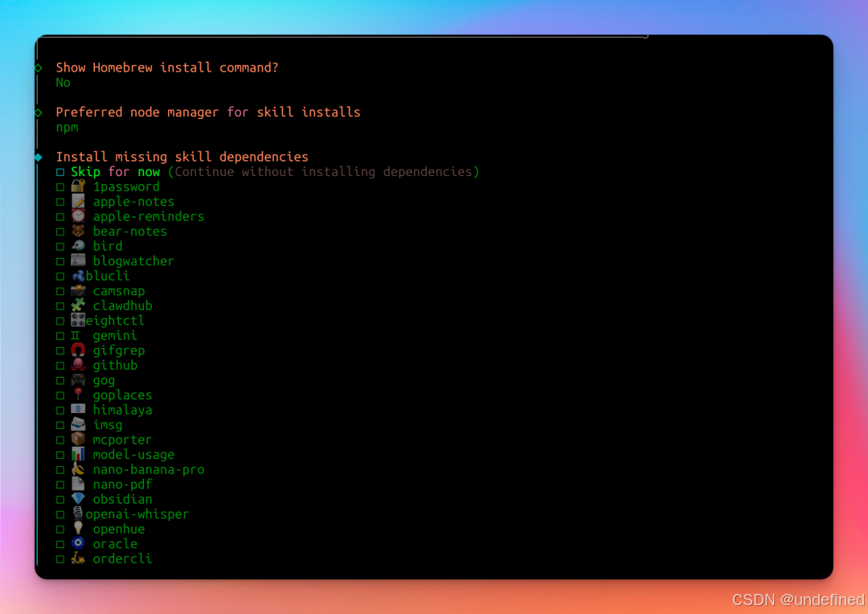Toggle the camsnap checkbox

60,291
